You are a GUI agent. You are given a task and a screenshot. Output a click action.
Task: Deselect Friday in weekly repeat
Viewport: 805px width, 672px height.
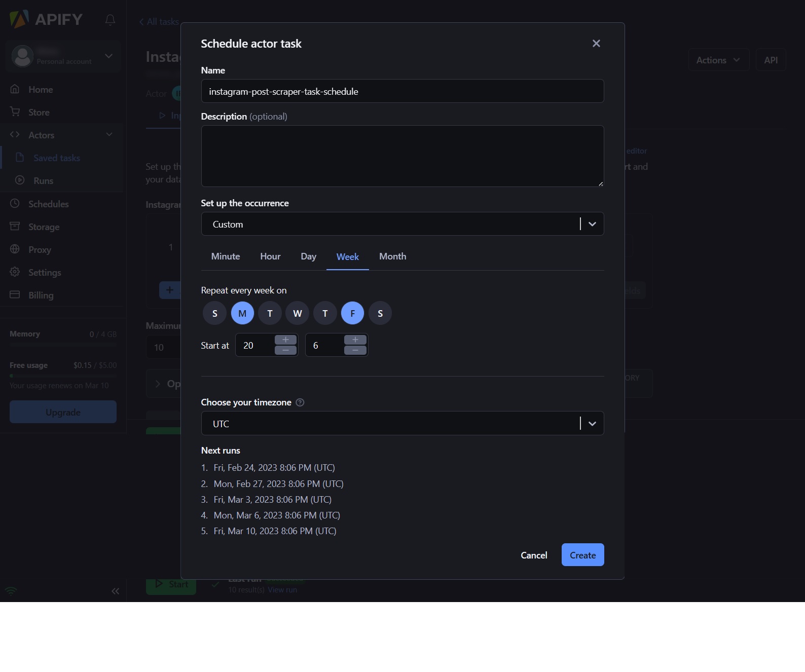(353, 313)
